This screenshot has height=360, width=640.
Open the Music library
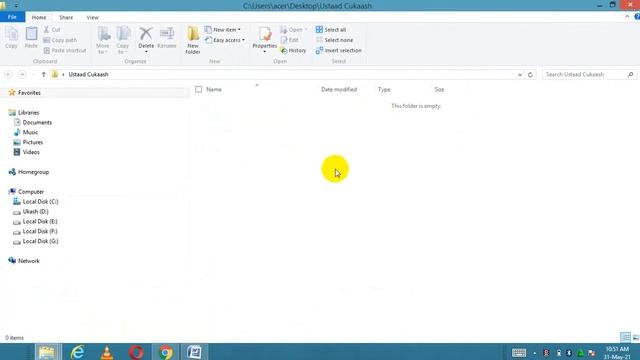tap(30, 132)
